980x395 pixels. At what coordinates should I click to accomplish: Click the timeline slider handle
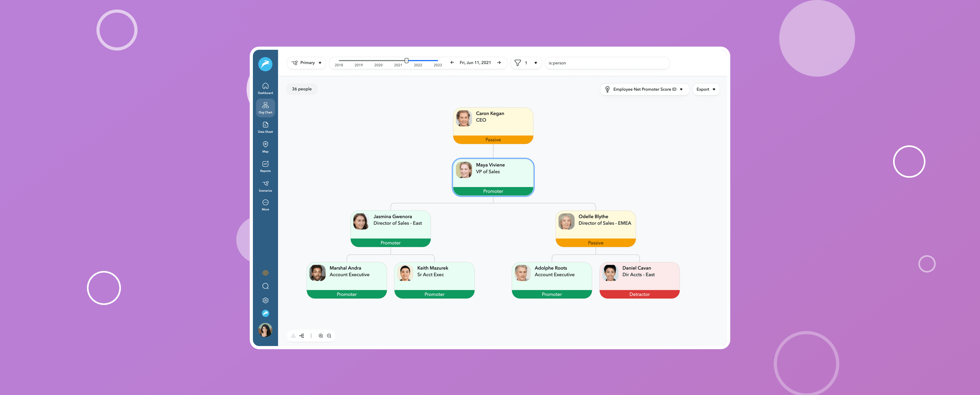(406, 60)
